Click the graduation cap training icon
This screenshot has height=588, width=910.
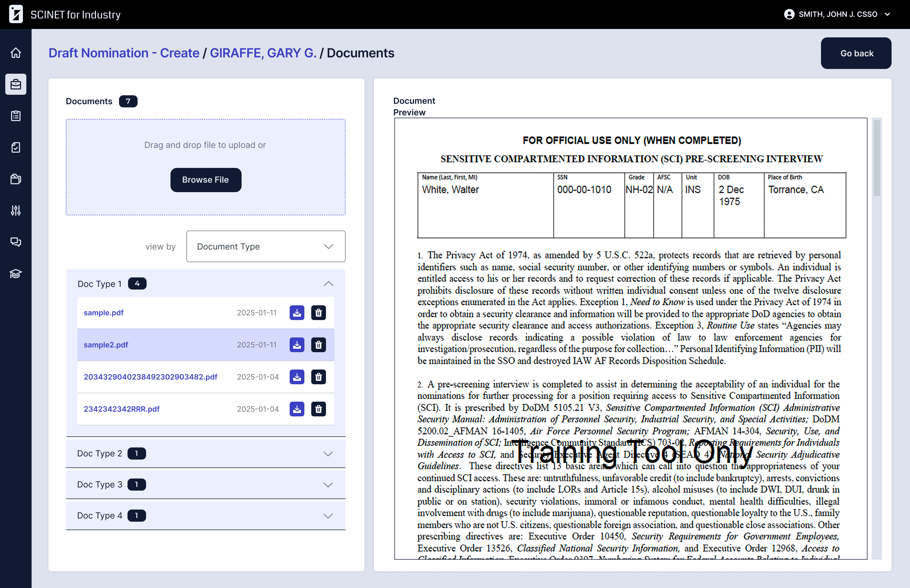tap(16, 273)
